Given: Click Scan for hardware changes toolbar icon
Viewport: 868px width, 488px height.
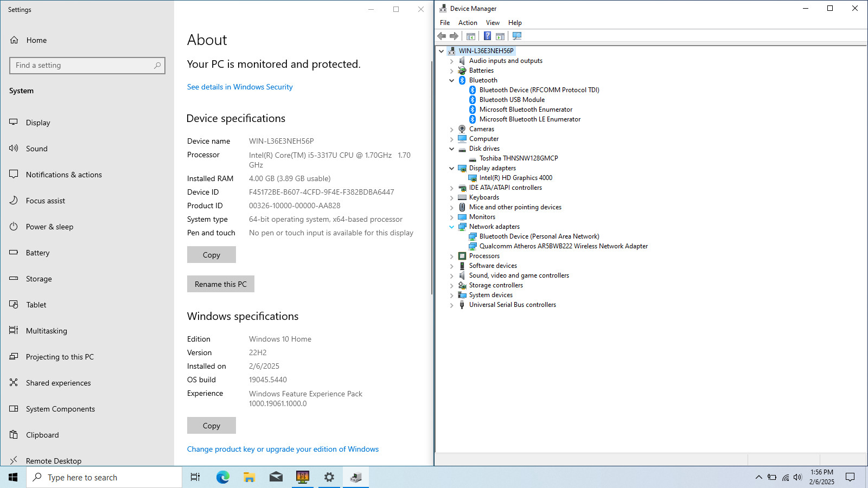Looking at the screenshot, I should (517, 36).
